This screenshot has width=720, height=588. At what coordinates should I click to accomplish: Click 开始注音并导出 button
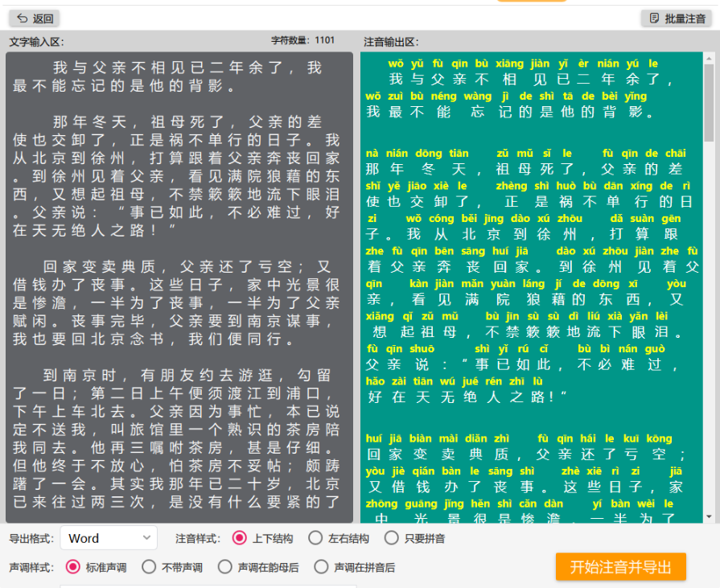click(621, 567)
